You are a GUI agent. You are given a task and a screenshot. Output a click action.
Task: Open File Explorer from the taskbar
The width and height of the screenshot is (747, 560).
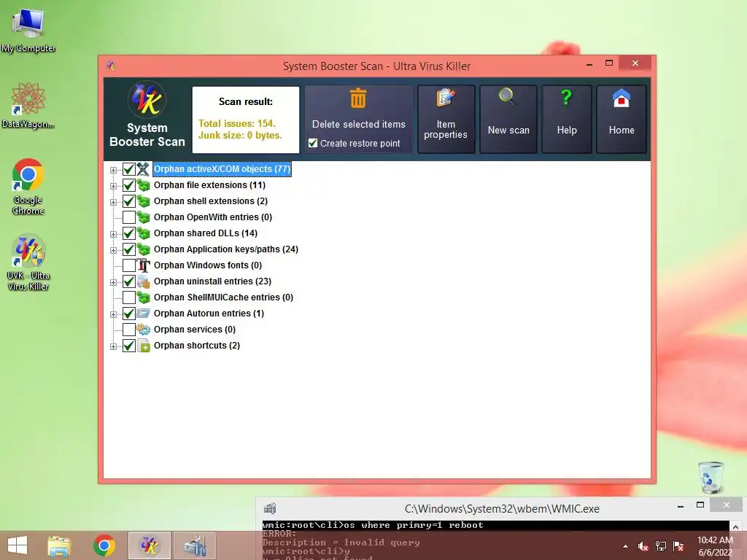(59, 545)
